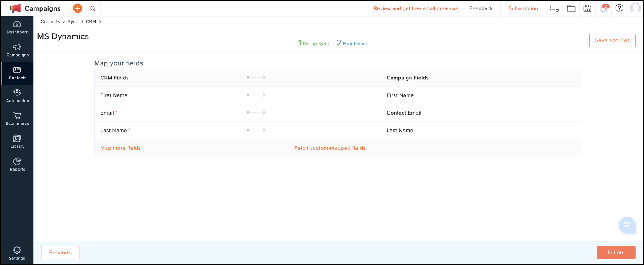Image resolution: width=644 pixels, height=265 pixels.
Task: Click the Previous button
Action: tap(60, 252)
